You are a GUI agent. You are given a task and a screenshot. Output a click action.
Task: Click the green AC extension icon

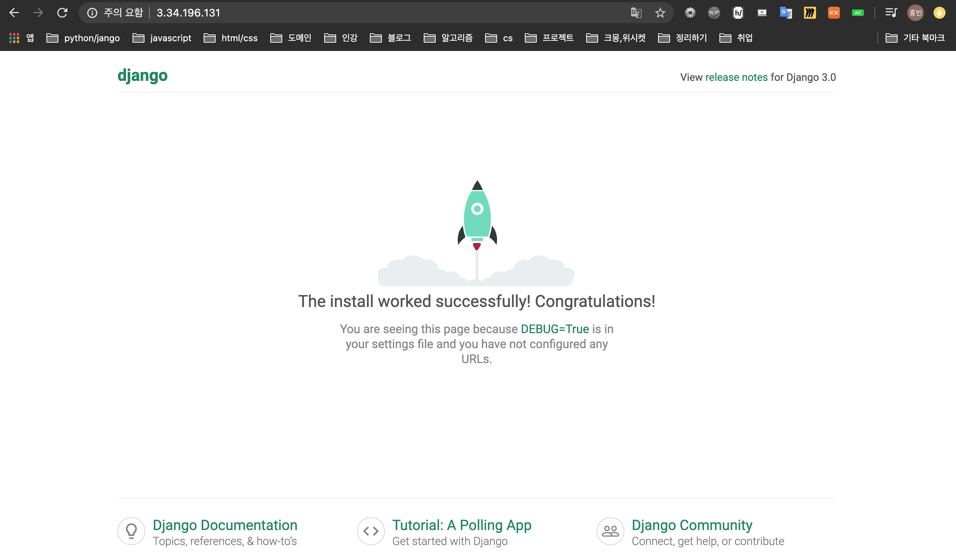857,13
